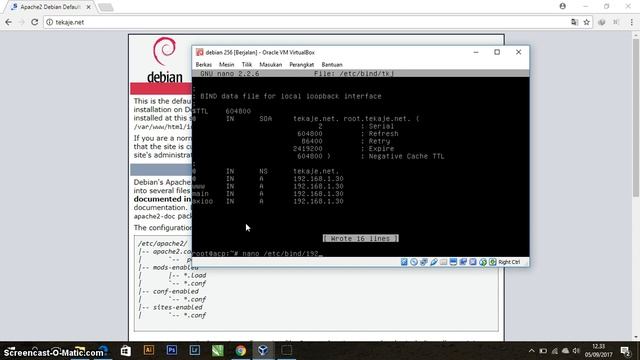
Task: Open Adobe Lightroom from the taskbar
Action: click(x=195, y=351)
